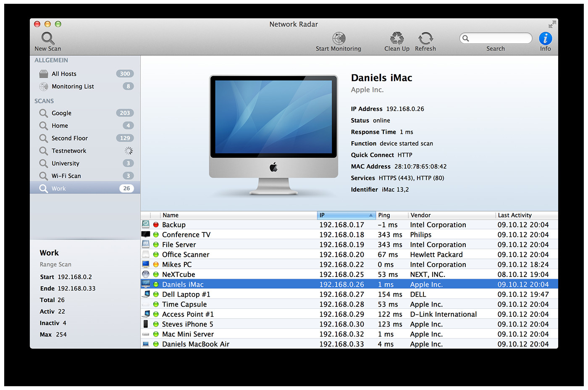Click the green status dot for Time Capsule
Viewport: 588px width, 390px height.
tap(156, 304)
